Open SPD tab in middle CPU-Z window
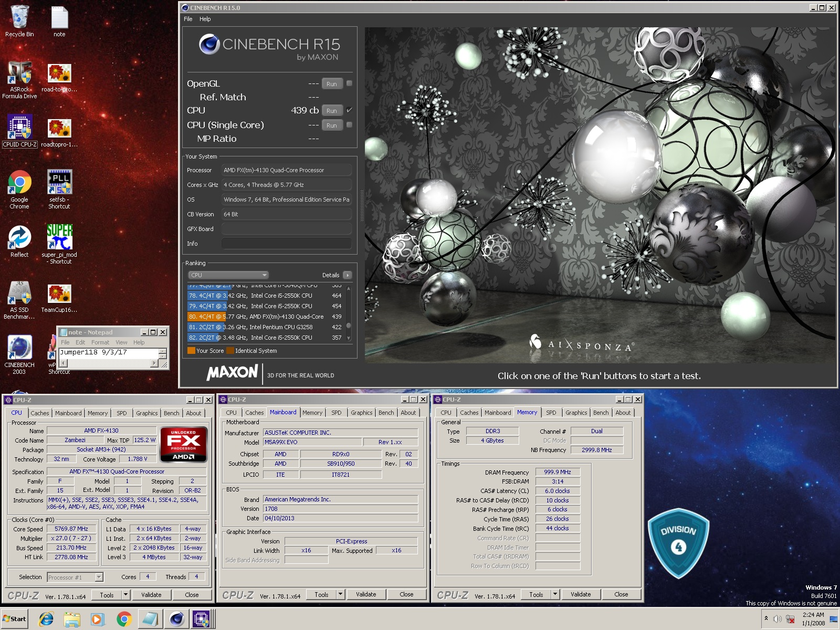Screen dimensions: 840x630 337,413
